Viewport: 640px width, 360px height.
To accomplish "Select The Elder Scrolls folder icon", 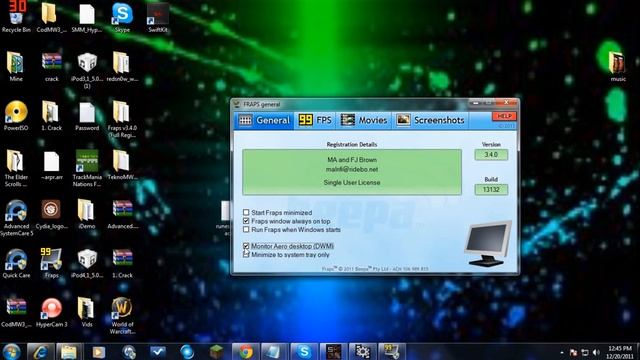I will click(x=16, y=168).
